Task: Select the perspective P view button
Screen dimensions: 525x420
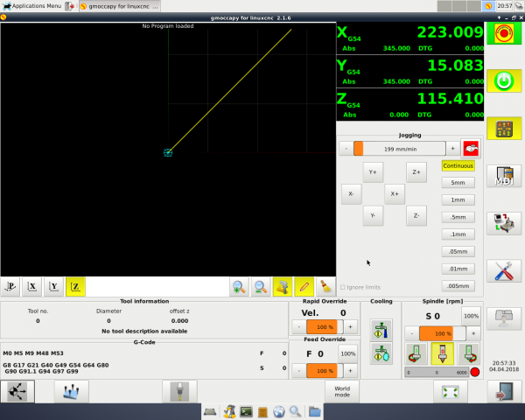Action: click(x=10, y=286)
